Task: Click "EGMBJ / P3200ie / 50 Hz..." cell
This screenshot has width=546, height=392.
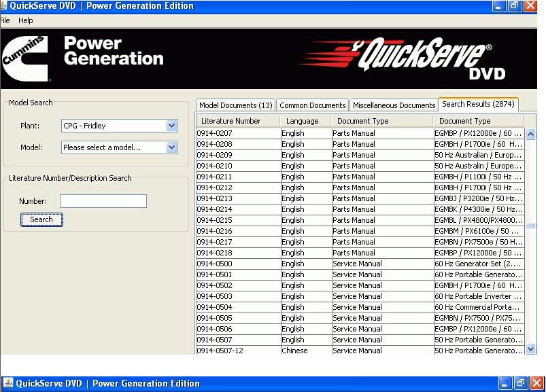Action: click(x=479, y=198)
